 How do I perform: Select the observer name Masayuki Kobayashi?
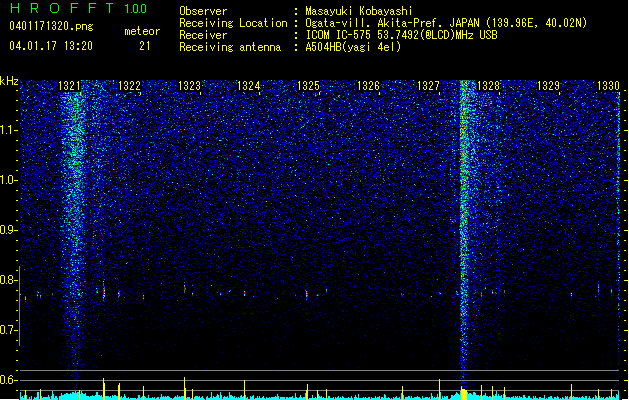tap(359, 11)
